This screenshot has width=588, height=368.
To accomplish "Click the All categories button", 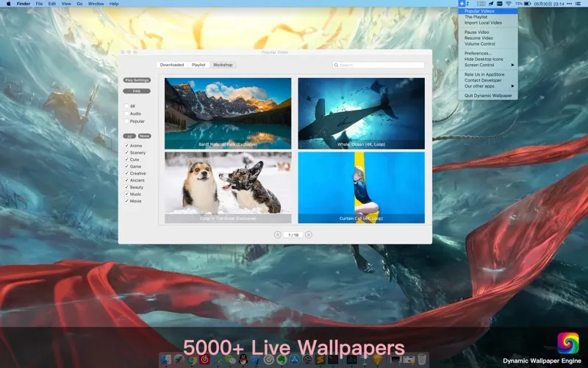I will coord(129,136).
